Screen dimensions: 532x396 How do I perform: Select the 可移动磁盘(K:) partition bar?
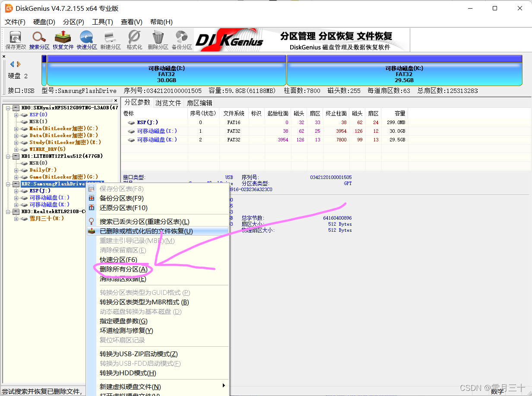(x=404, y=73)
